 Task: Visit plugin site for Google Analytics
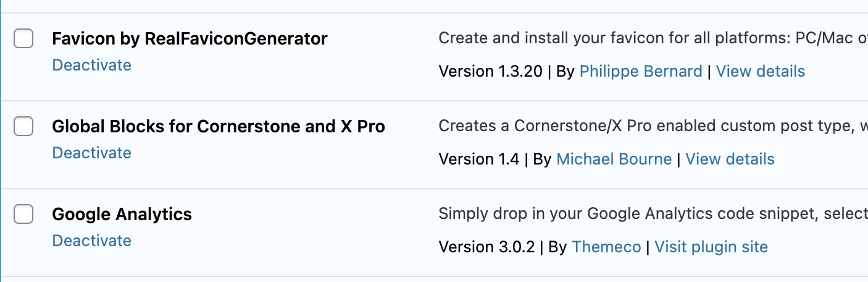click(711, 247)
